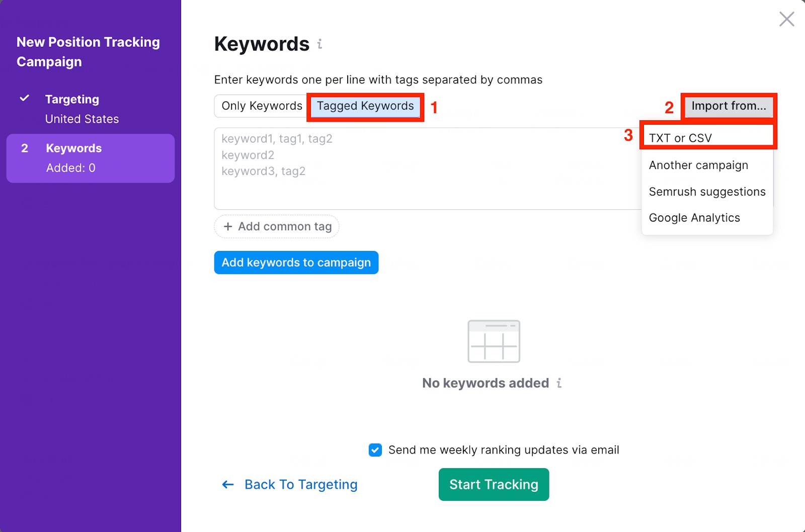Image resolution: width=805 pixels, height=532 pixels.
Task: Choose Google Analytics as import source
Action: [x=694, y=217]
